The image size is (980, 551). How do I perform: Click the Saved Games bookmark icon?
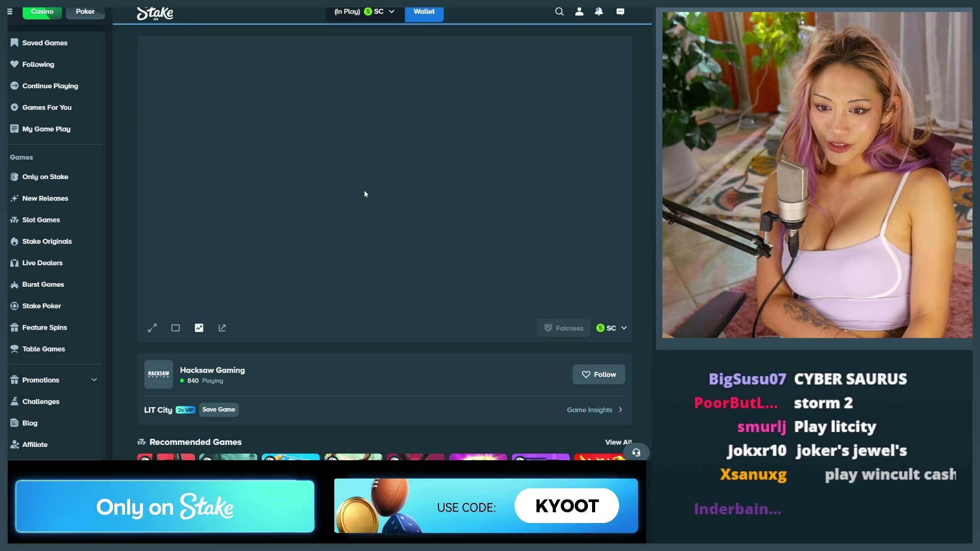pos(14,43)
